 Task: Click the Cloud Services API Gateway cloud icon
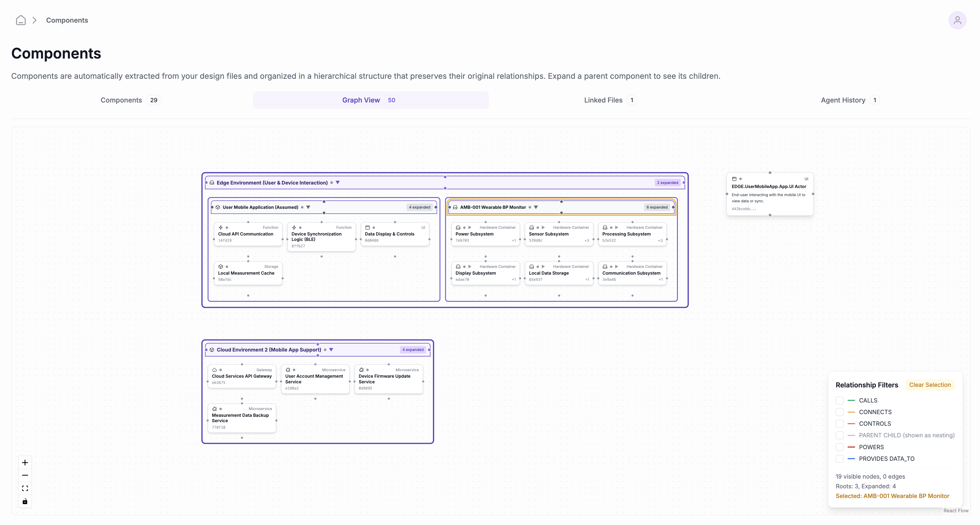[215, 370]
